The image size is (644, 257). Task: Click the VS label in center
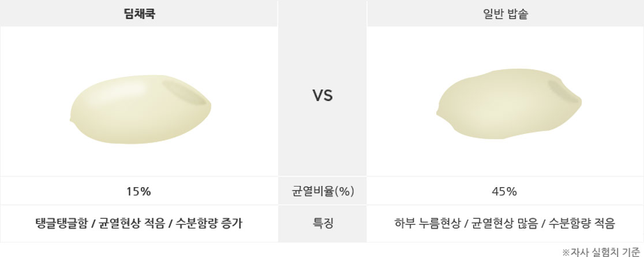click(x=323, y=96)
